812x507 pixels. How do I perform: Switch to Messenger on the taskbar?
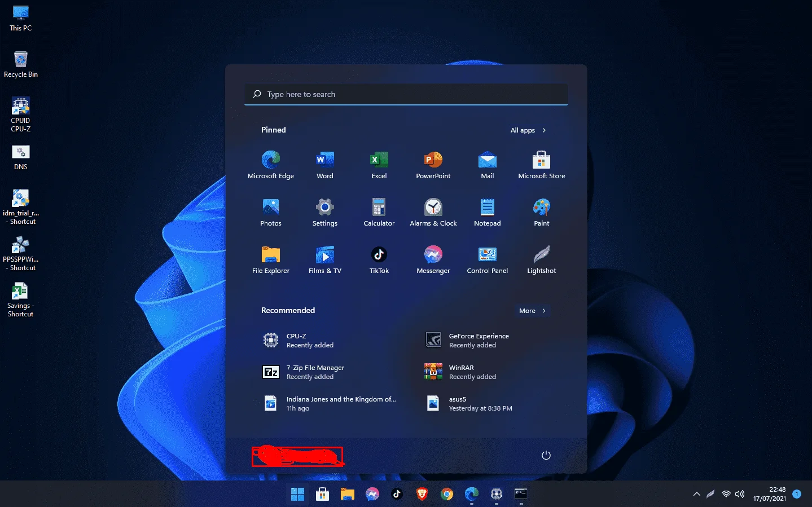[x=372, y=494]
